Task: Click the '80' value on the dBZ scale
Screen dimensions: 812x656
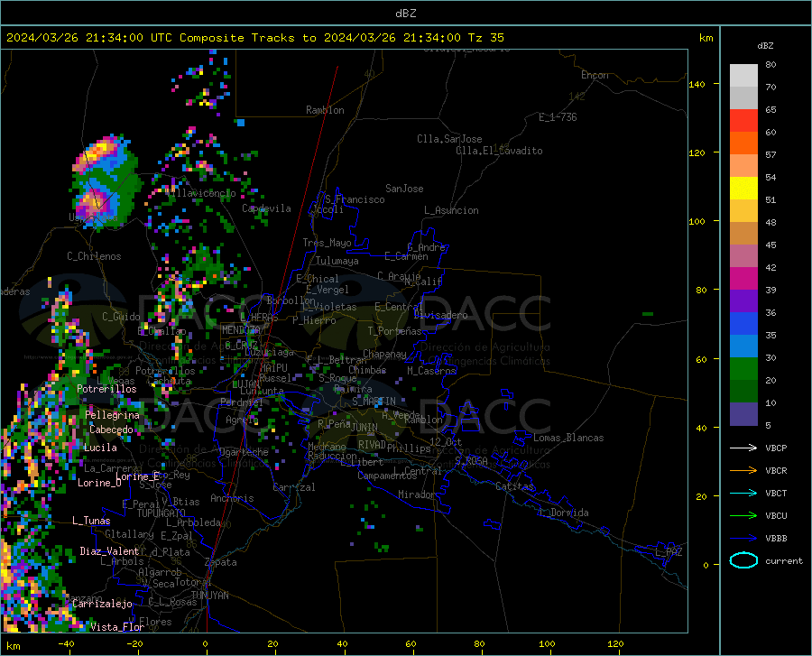Action: (x=770, y=65)
